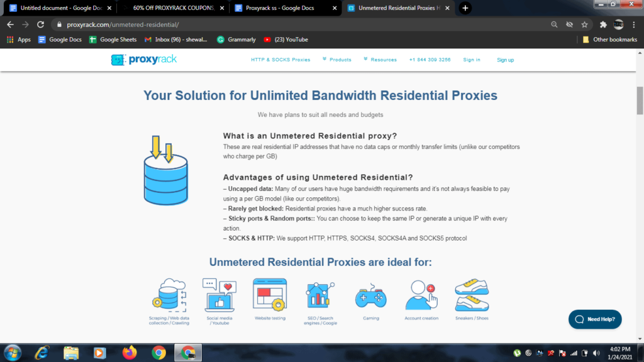Viewport: 644px width, 362px height.
Task: Click the network signal icon in system tray
Action: tap(574, 353)
